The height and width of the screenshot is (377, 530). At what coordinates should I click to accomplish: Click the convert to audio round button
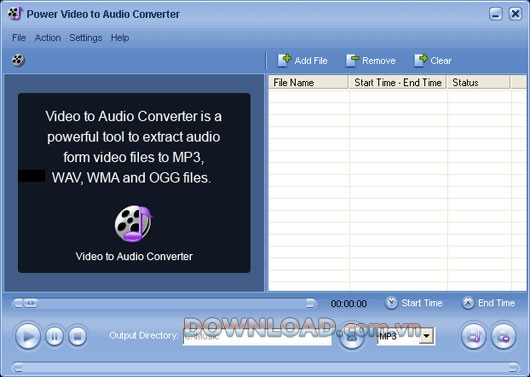tap(474, 336)
